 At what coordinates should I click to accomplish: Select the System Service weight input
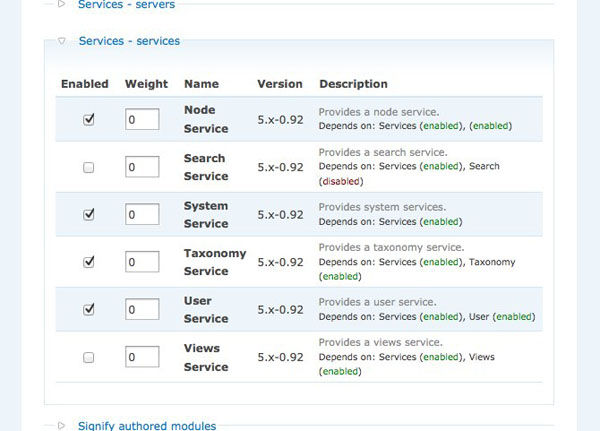tap(142, 214)
